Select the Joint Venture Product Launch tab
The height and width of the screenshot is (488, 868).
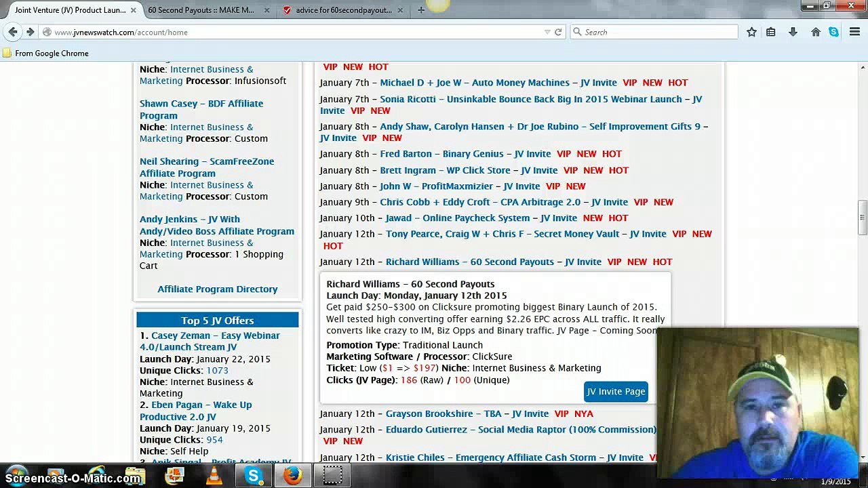point(71,10)
